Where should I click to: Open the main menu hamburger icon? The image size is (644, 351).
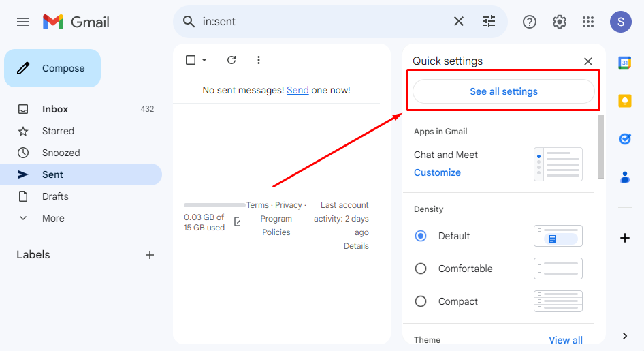pyautogui.click(x=23, y=22)
